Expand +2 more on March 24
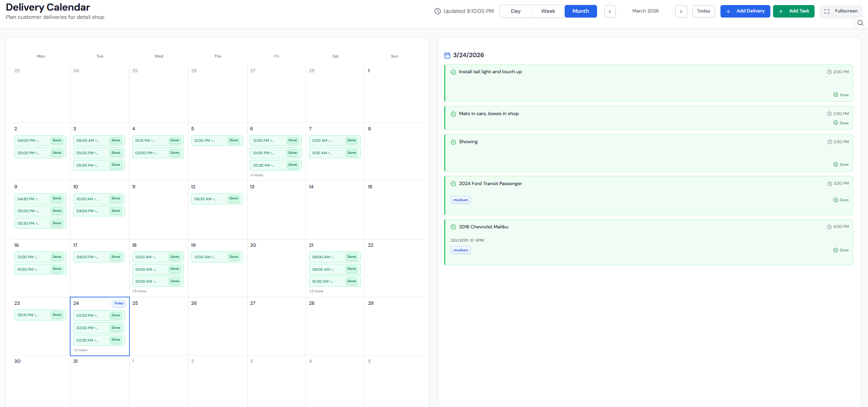The image size is (868, 407). 80,350
